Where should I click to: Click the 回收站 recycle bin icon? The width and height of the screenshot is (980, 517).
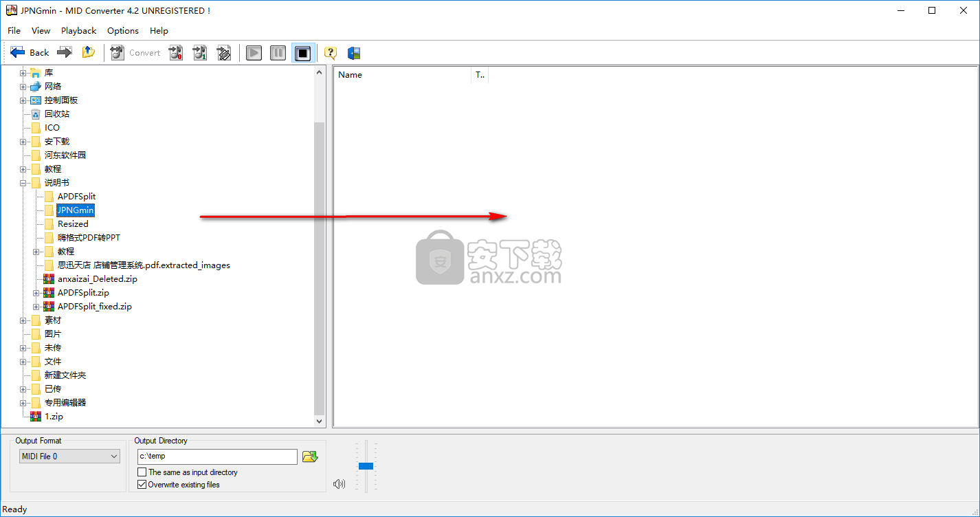tap(36, 114)
